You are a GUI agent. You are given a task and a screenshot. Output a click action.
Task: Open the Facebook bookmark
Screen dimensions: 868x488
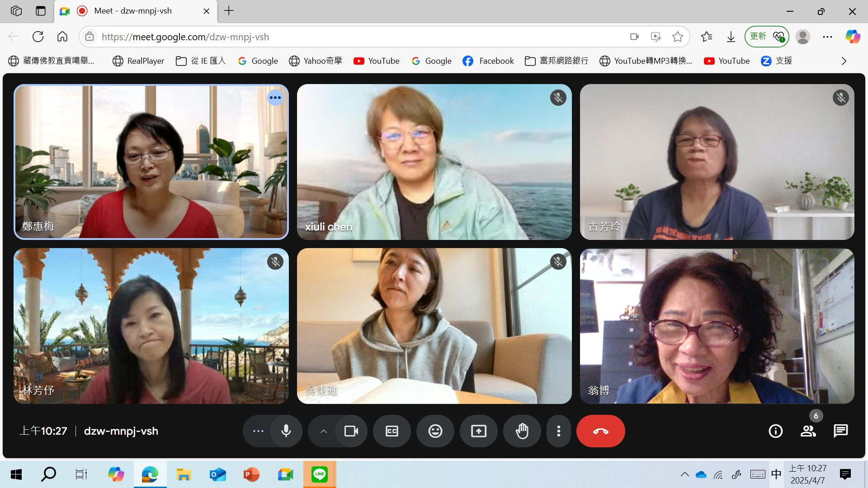[x=488, y=61]
